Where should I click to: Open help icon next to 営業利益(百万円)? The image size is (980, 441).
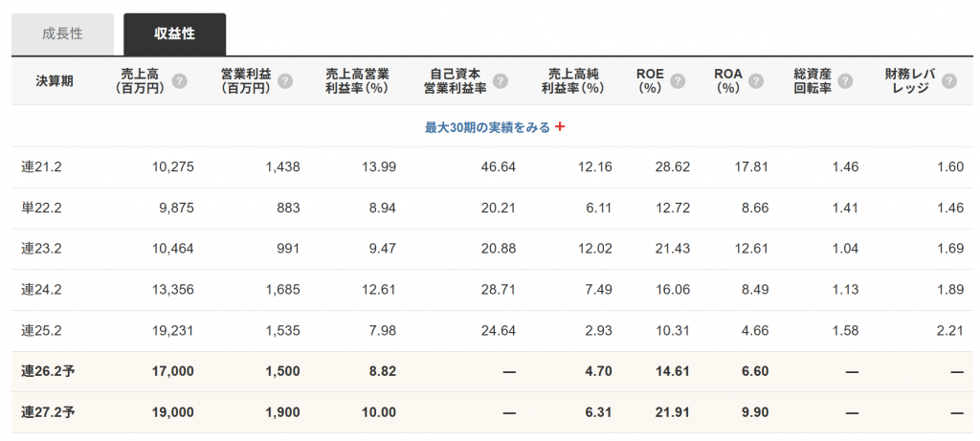[x=285, y=81]
